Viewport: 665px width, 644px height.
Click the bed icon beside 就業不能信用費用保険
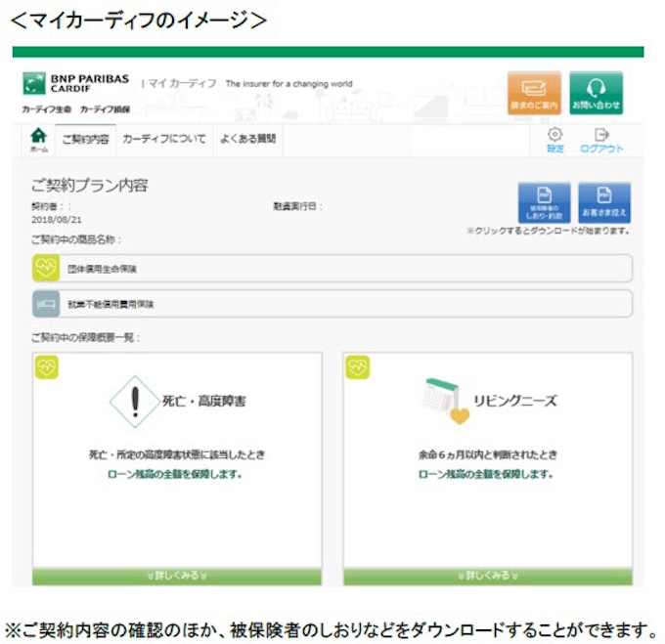point(45,304)
